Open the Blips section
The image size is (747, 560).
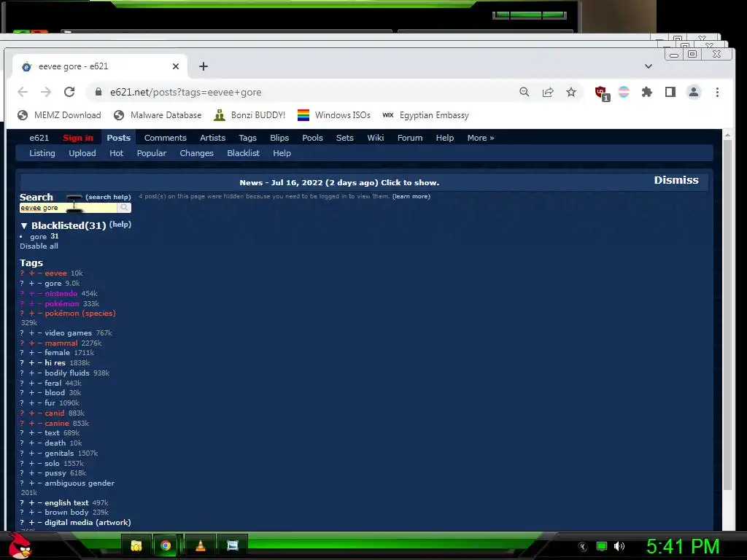point(279,138)
